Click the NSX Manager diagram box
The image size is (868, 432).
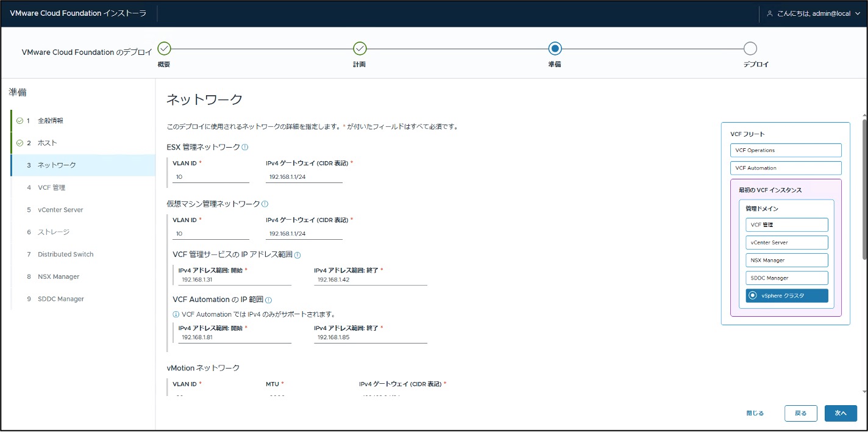787,260
